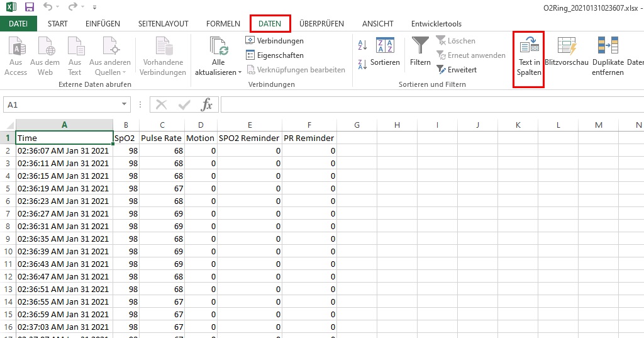Click the insert function fx icon
This screenshot has width=644, height=338.
(x=207, y=105)
